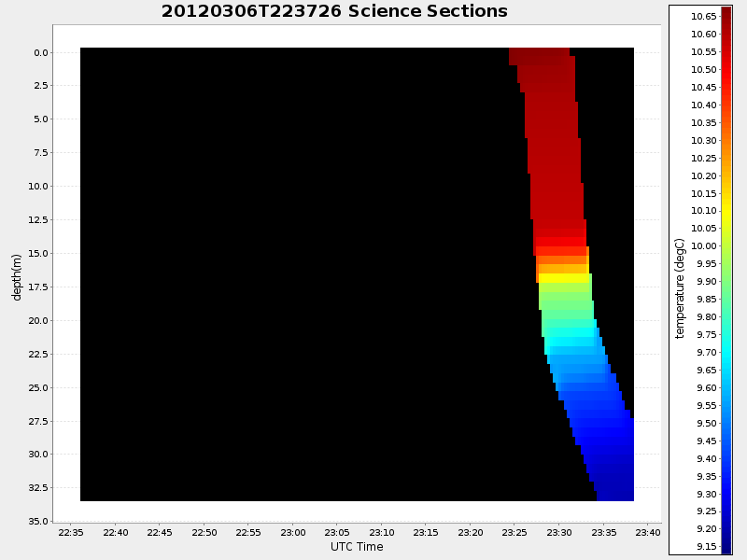This screenshot has width=747, height=560.
Task: Click the 23:25 time tick label
Action: [x=514, y=532]
